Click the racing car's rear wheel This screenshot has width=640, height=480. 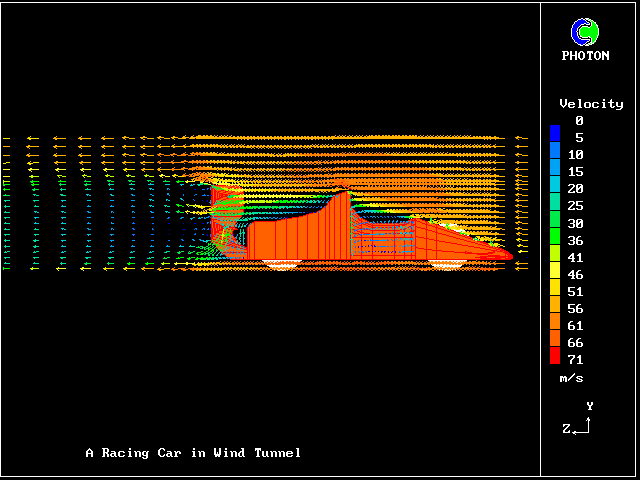pyautogui.click(x=280, y=264)
